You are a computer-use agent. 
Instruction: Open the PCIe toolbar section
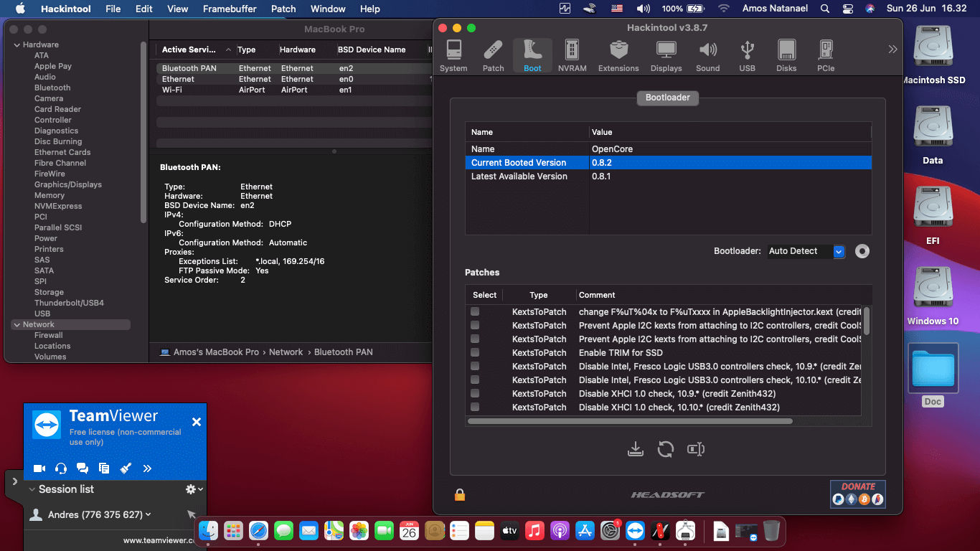825,56
